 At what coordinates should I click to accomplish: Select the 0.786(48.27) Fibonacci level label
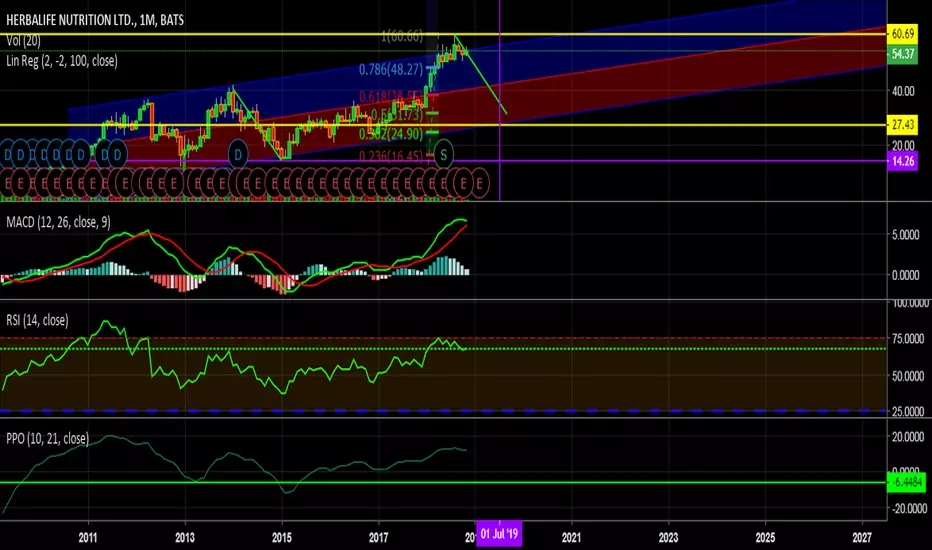[391, 70]
